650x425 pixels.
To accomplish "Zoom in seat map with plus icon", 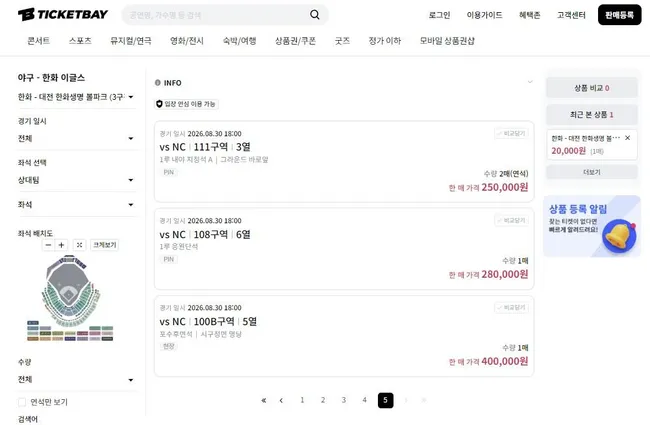I will 61,245.
